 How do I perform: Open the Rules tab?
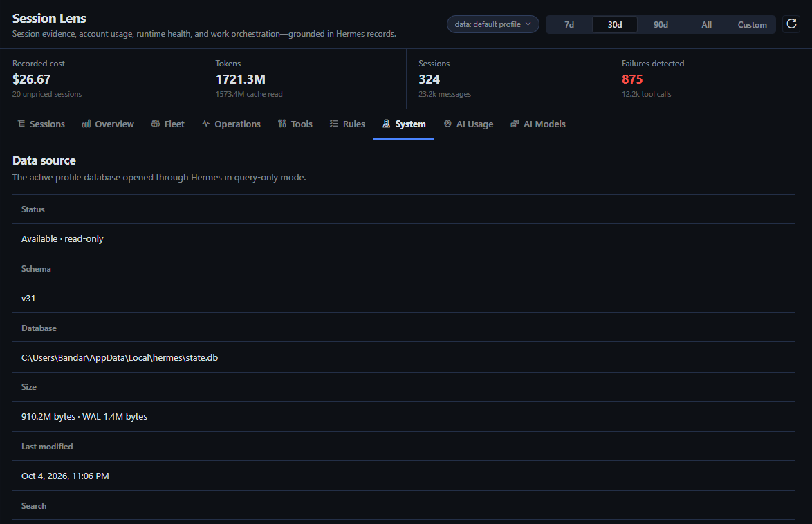click(347, 124)
